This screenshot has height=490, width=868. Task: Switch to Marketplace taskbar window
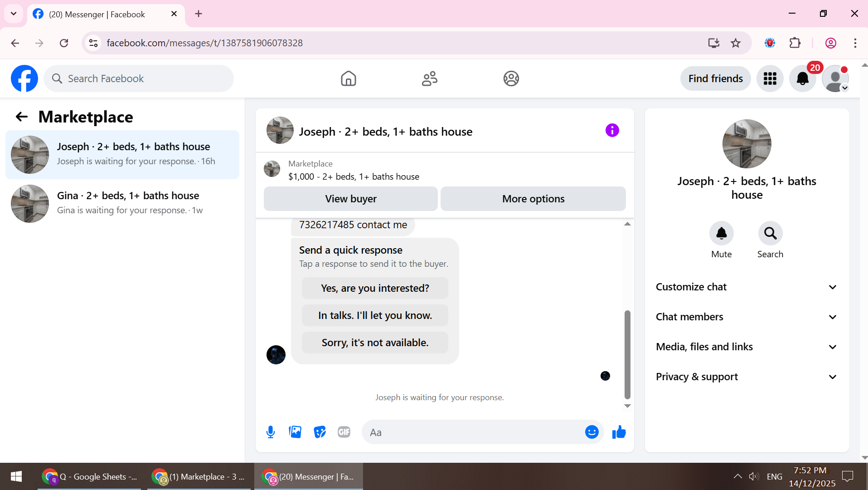point(198,476)
